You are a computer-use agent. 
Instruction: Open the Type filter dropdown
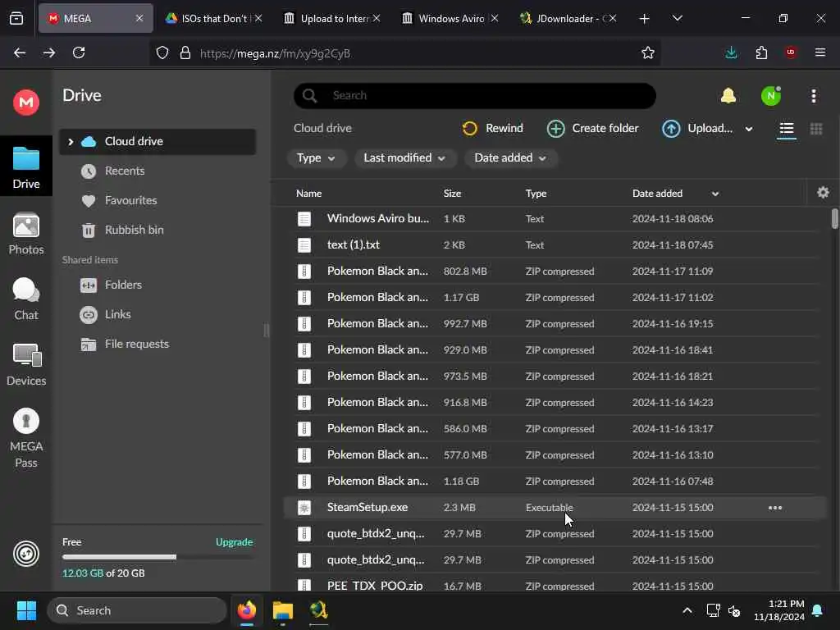(x=316, y=158)
